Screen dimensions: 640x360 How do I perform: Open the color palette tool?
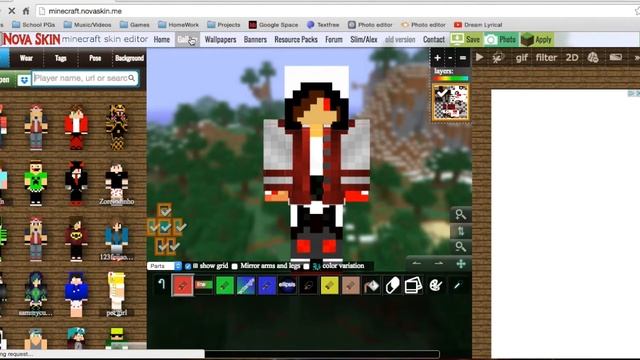pyautogui.click(x=435, y=285)
